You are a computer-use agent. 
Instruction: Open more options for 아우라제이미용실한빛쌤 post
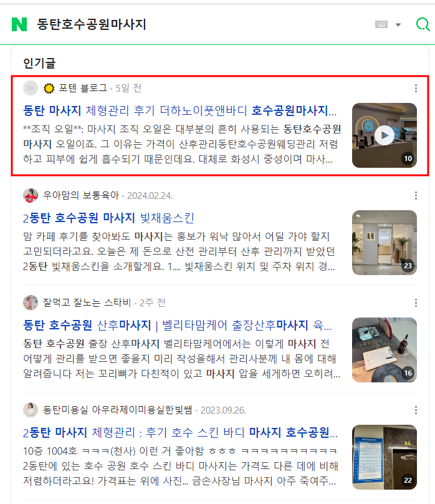416,410
